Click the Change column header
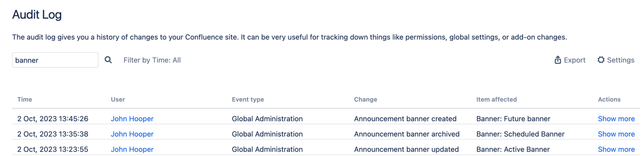Image resolution: width=644 pixels, height=156 pixels. (x=366, y=99)
